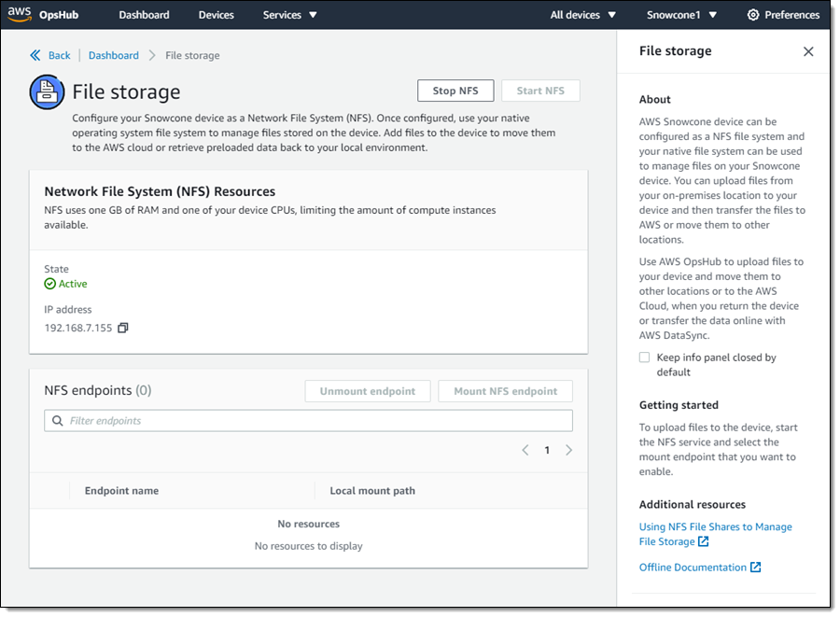The width and height of the screenshot is (840, 617).
Task: Enable Keep info panel closed by default
Action: click(644, 358)
